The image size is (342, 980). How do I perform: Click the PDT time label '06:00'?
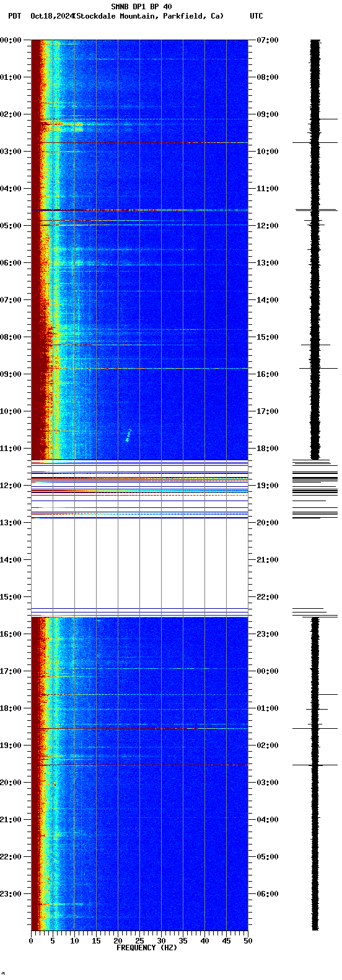(12, 263)
